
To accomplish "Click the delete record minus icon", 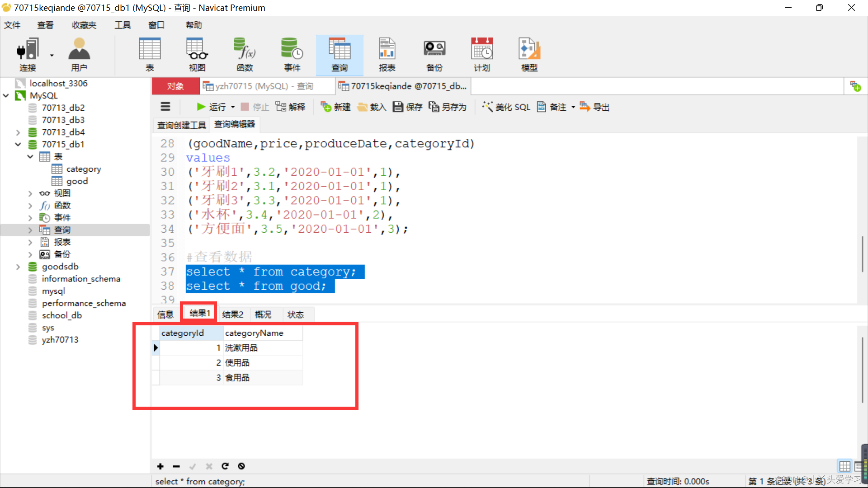I will 176,466.
